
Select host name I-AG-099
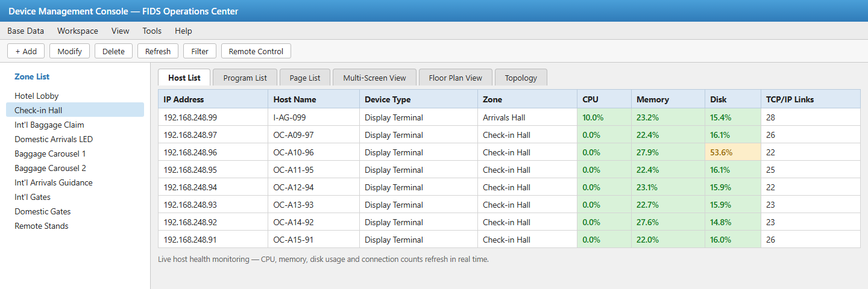coord(314,117)
